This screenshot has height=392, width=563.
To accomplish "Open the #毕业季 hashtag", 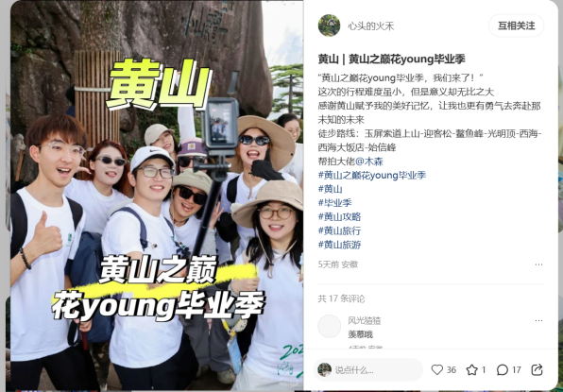I will pyautogui.click(x=335, y=203).
